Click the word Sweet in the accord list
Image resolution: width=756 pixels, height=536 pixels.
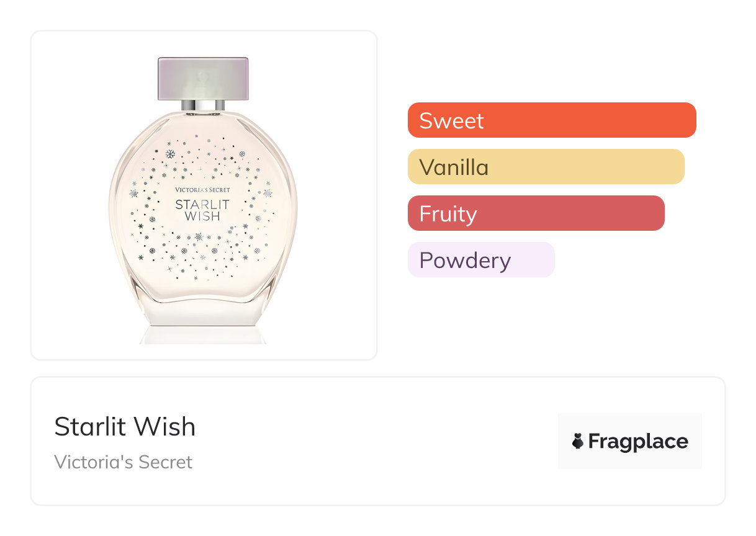[451, 120]
